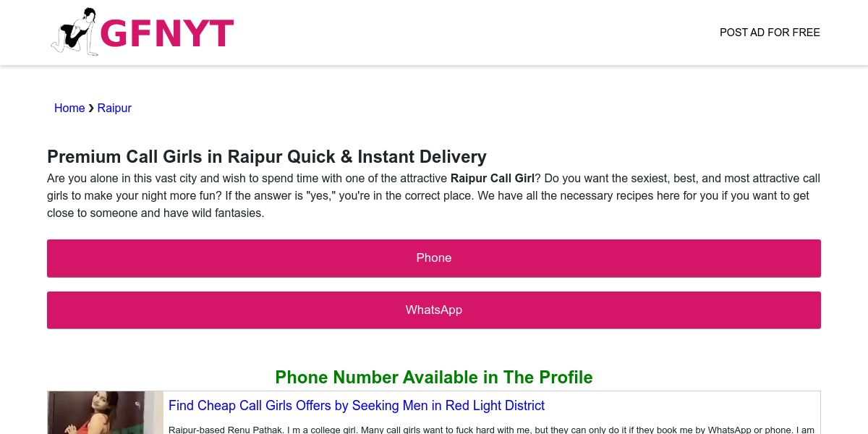Click the pink GFNYT logo text

pos(167,33)
